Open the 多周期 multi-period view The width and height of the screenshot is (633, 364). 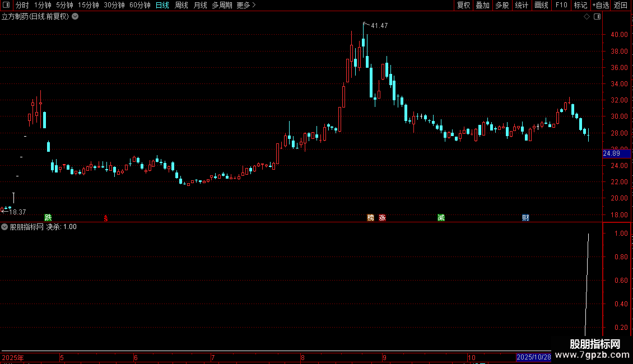(222, 5)
